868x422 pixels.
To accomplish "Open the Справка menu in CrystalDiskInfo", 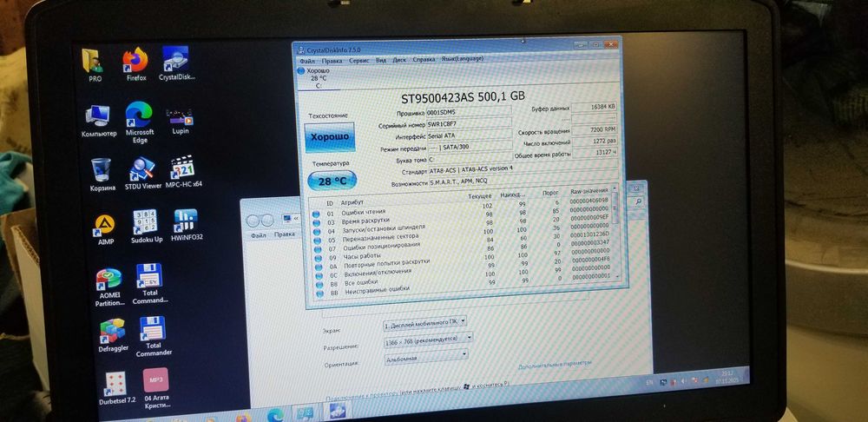I will click(x=424, y=59).
